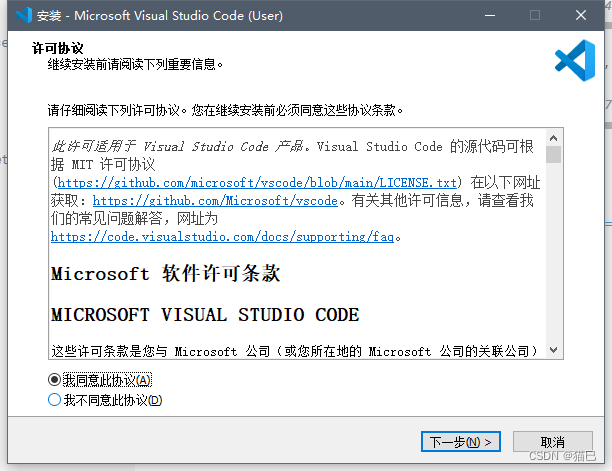Click the license text scrollbar thumb
Screen dimensions: 612x471
553,155
